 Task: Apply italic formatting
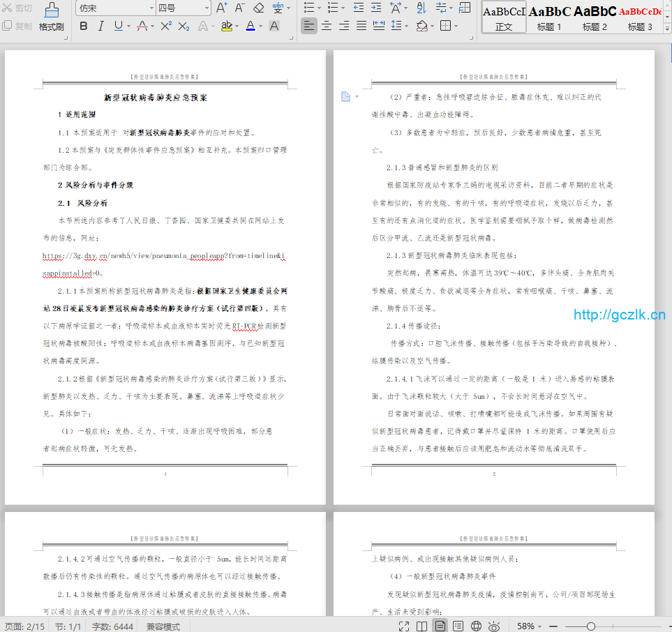click(100, 25)
